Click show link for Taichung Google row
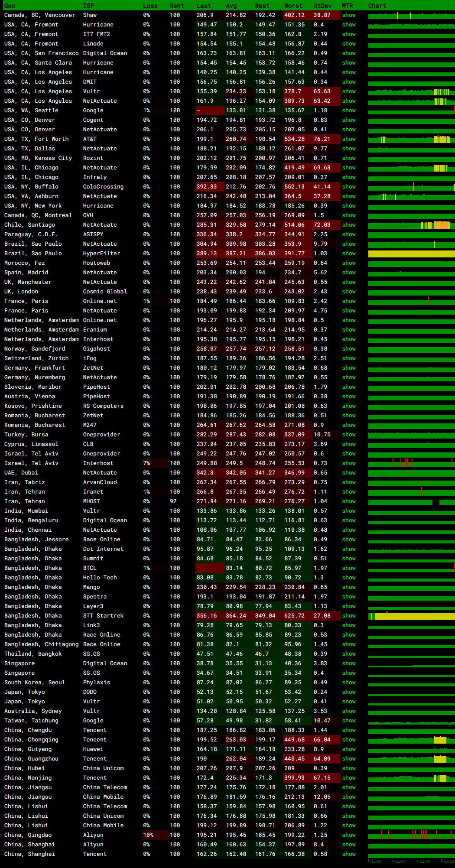455x868 pixels. coord(348,721)
